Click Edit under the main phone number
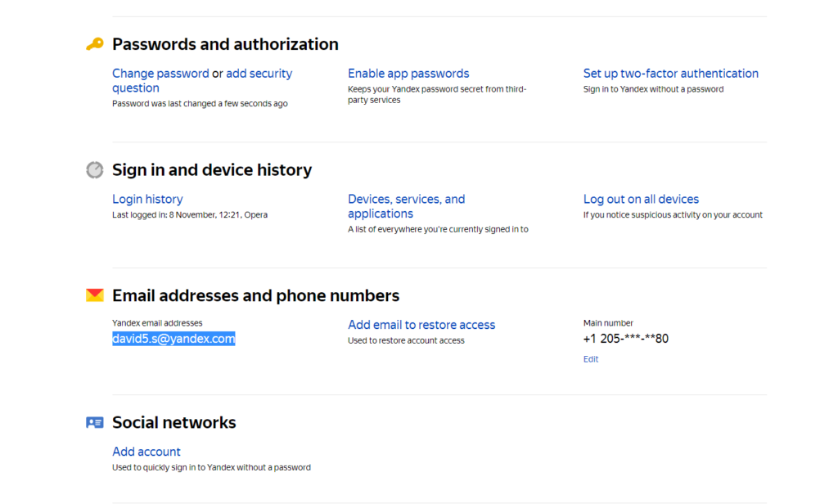The height and width of the screenshot is (504, 838). 591,359
